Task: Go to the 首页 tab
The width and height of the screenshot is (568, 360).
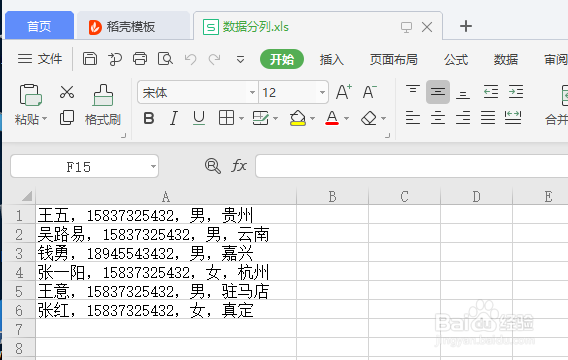Action: (x=39, y=26)
